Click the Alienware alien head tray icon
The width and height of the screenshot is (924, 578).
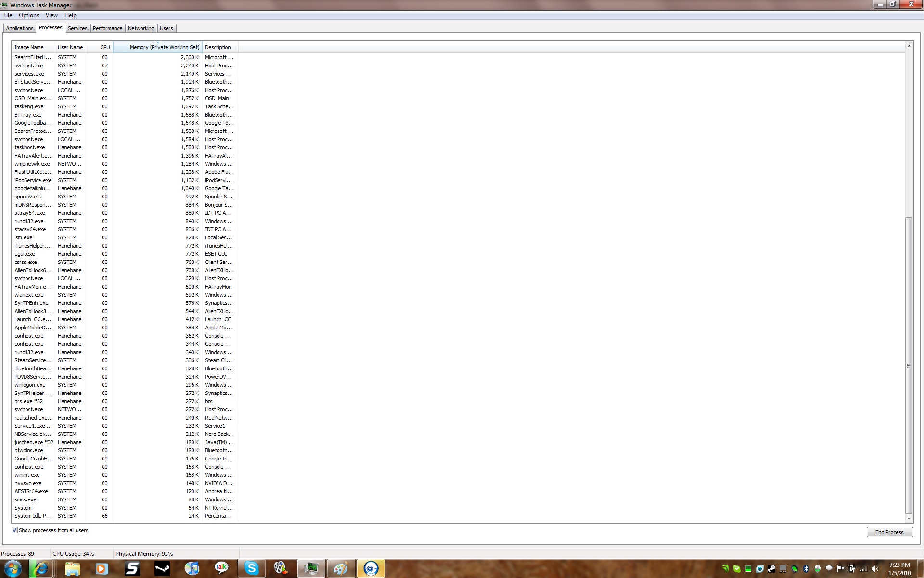[x=818, y=569]
